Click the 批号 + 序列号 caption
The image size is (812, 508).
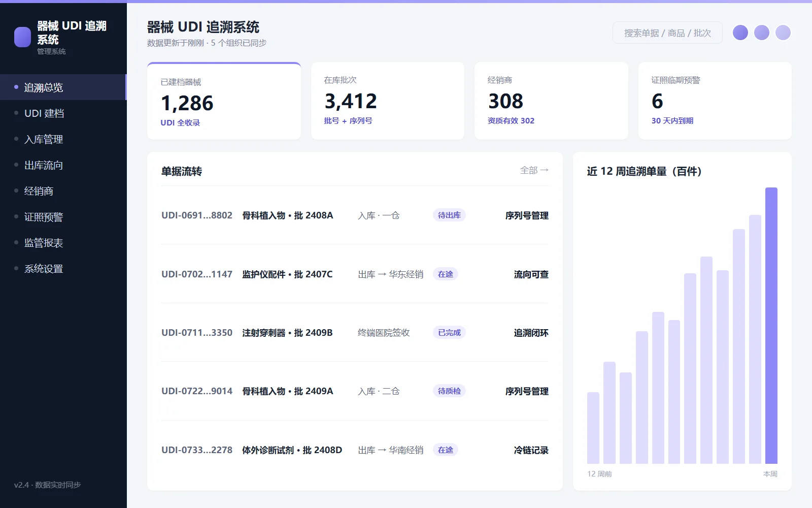pyautogui.click(x=348, y=120)
